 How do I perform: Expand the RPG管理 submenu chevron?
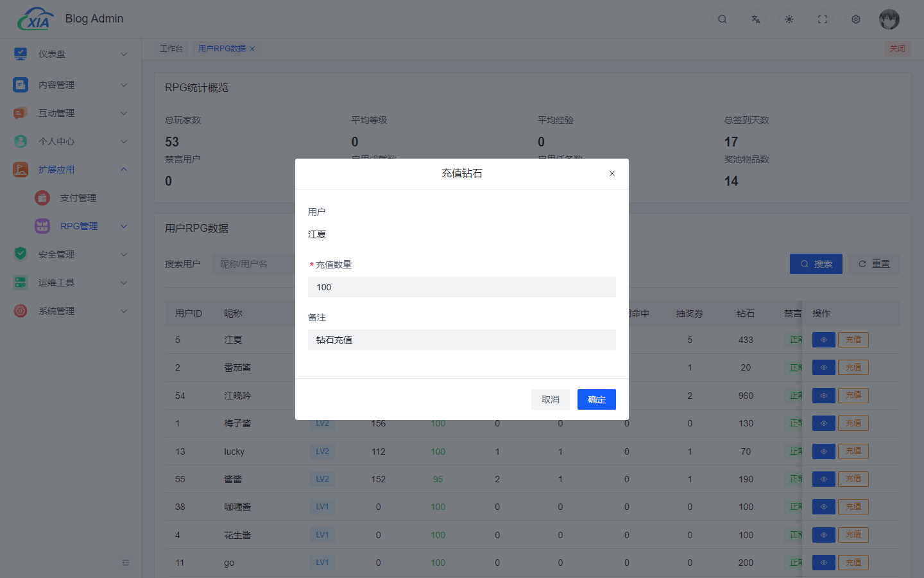pyautogui.click(x=124, y=226)
